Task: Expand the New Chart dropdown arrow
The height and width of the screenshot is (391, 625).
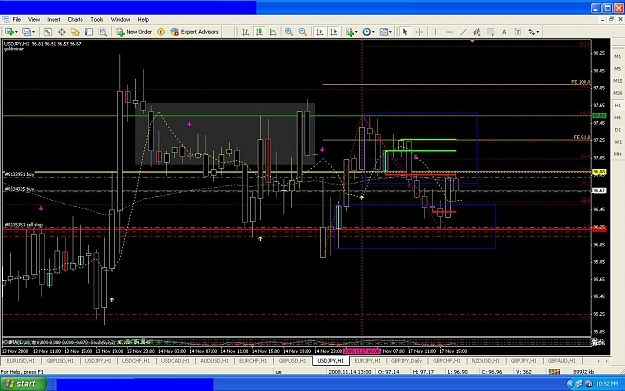Action: [x=16, y=32]
